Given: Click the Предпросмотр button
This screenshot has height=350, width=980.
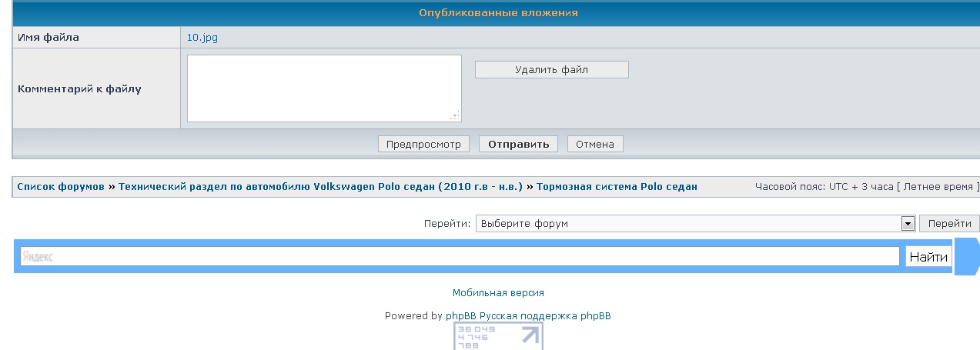Looking at the screenshot, I should point(423,144).
